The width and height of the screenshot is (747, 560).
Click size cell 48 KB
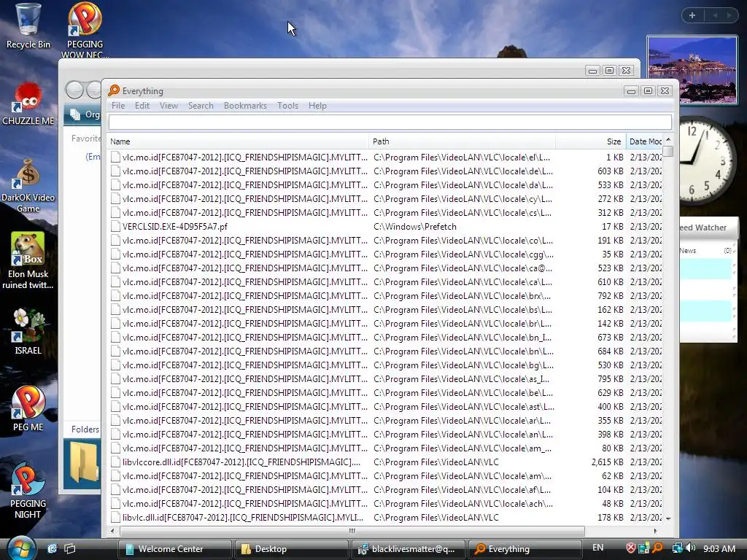point(613,503)
